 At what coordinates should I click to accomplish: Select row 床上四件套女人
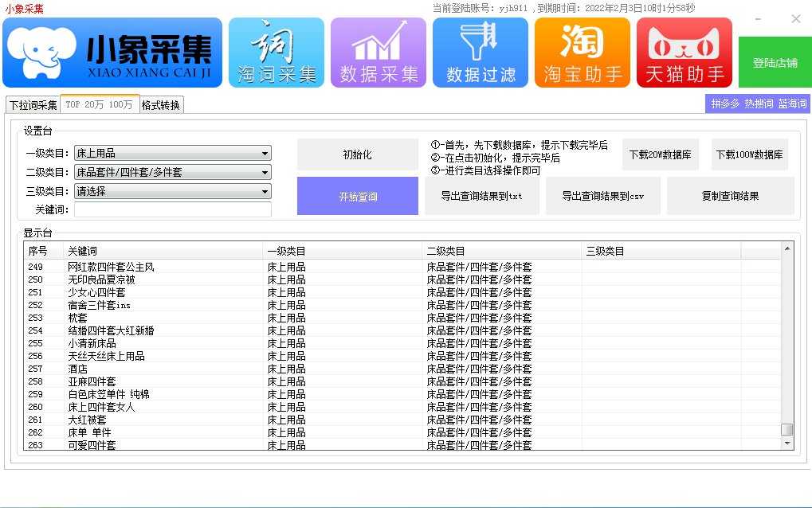pyautogui.click(x=402, y=407)
